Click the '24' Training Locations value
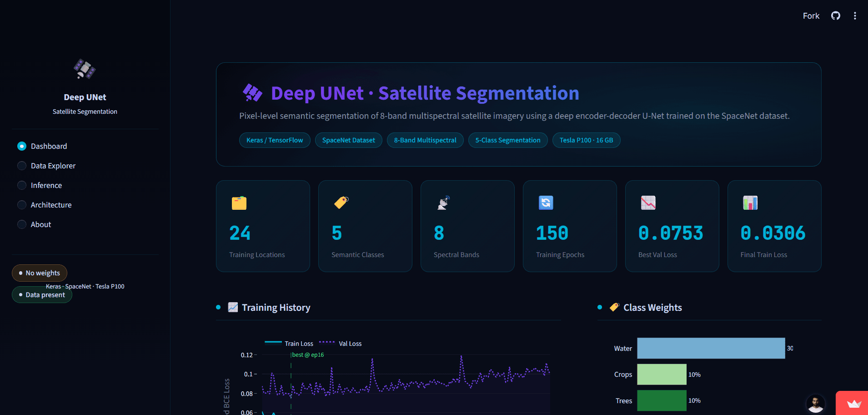The image size is (868, 415). pyautogui.click(x=240, y=233)
